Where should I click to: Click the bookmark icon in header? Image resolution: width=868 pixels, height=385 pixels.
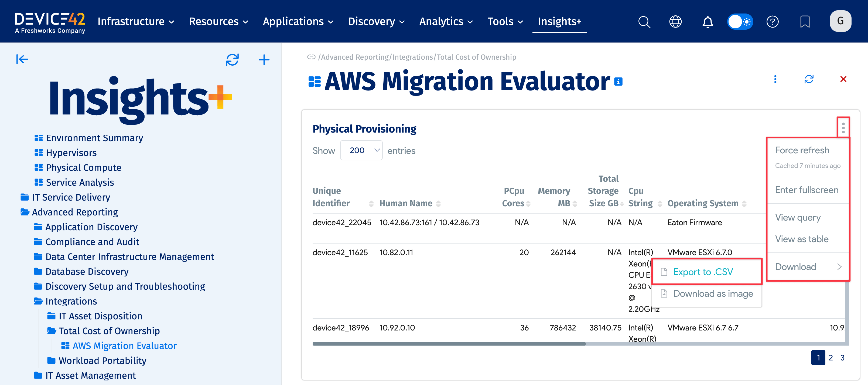805,22
